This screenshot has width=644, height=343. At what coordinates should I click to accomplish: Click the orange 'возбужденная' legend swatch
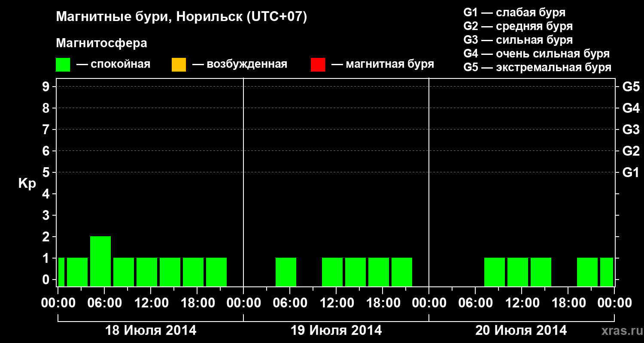pyautogui.click(x=179, y=65)
